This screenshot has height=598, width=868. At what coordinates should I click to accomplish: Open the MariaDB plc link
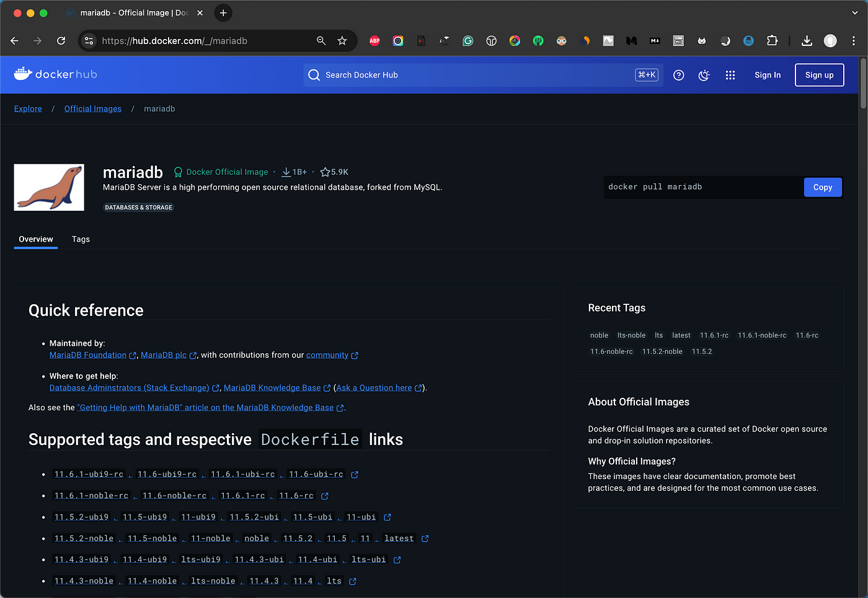click(164, 355)
